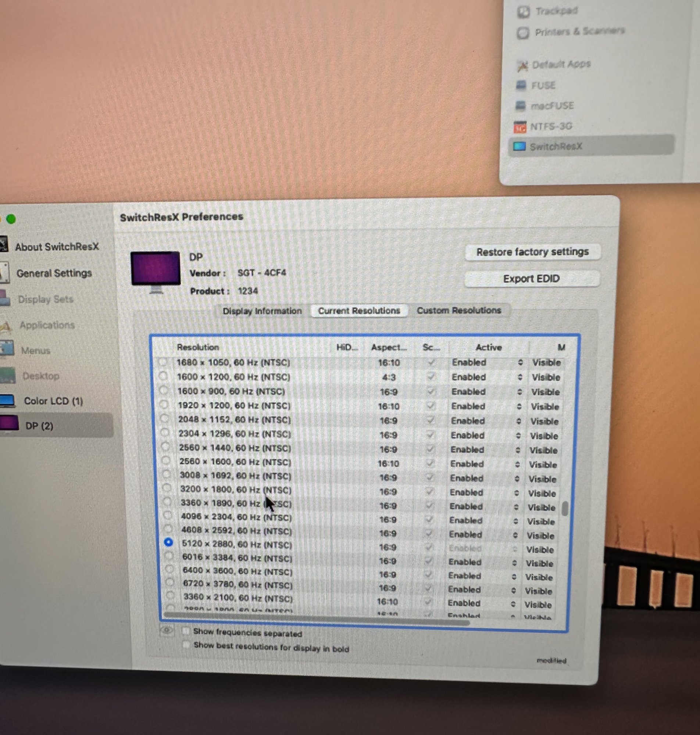Click the HiD... column header
Viewport: 700px width, 735px height.
pos(347,348)
